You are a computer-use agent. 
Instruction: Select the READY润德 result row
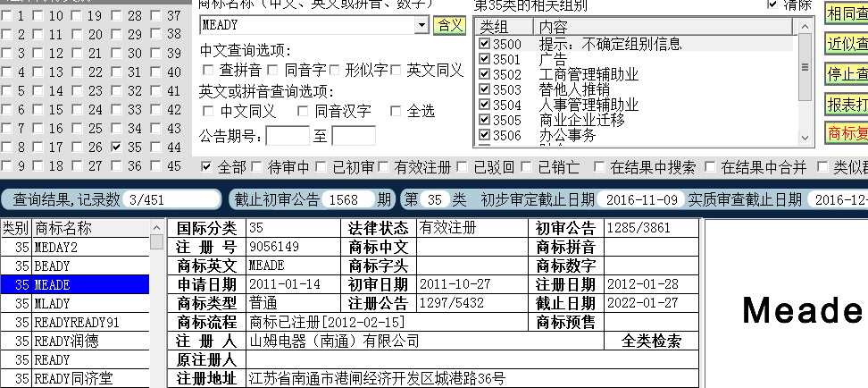pos(75,341)
